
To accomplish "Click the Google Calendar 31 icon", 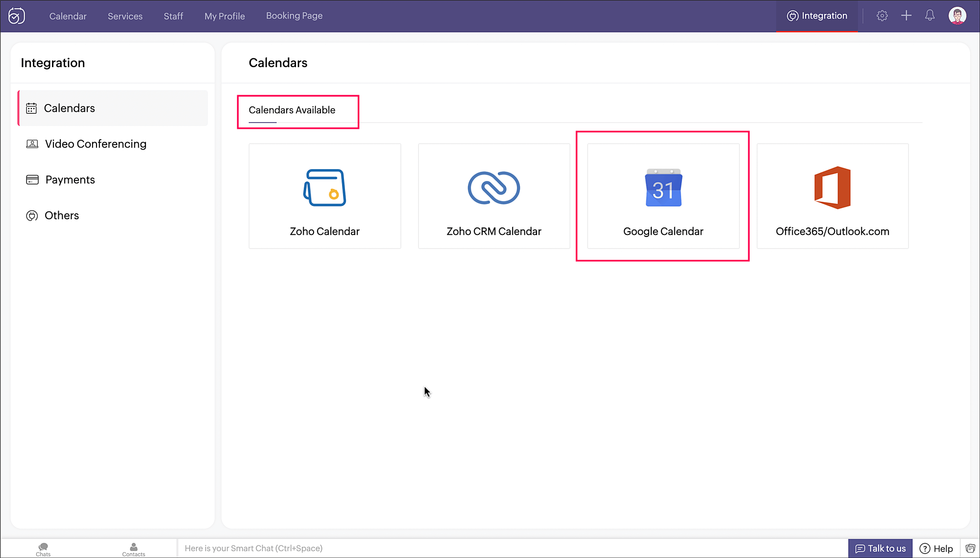I will (663, 188).
